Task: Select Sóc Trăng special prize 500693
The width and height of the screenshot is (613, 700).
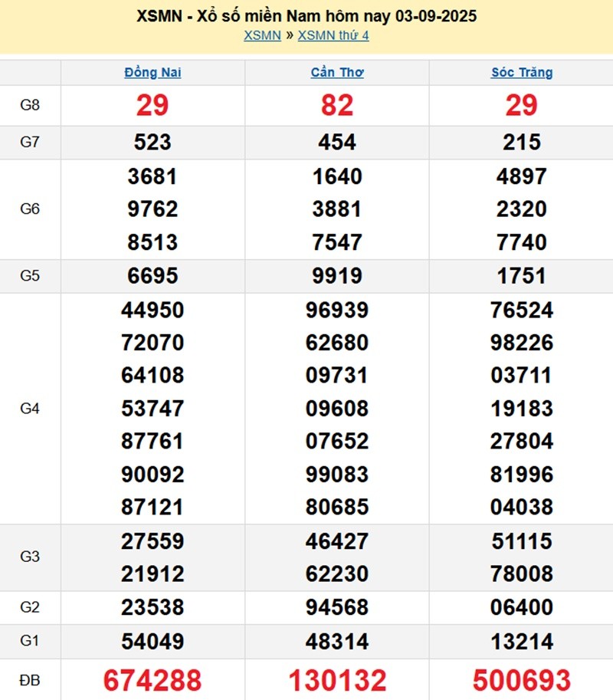Action: click(522, 680)
